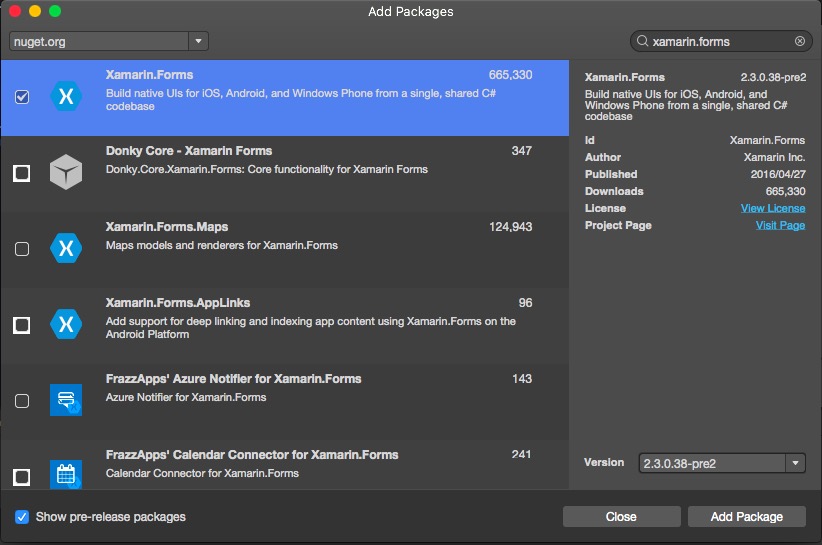Check the Xamarin.Forms.AppLinks checkbox

(21, 325)
